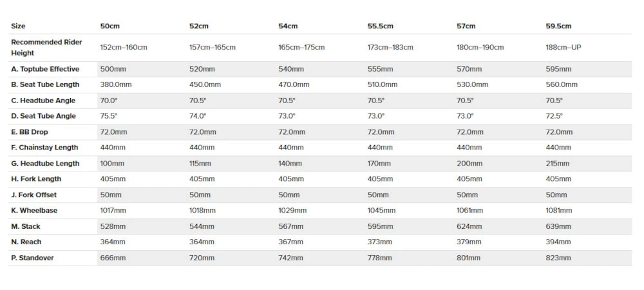
Task: Click the 57cm size column header
Action: [x=466, y=26]
